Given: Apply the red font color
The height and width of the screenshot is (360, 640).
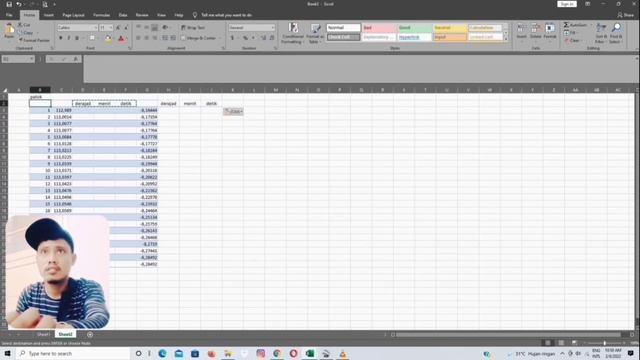Looking at the screenshot, I should coord(121,38).
